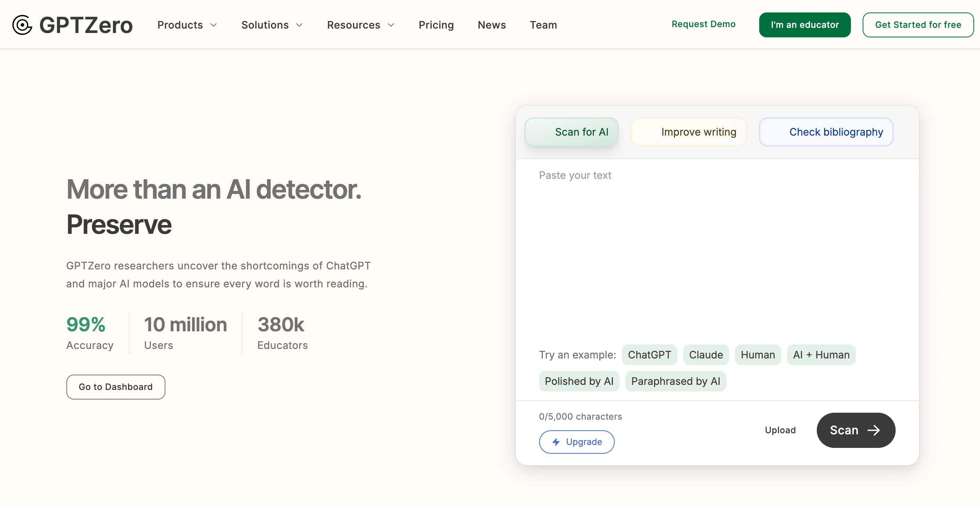Click the 'Try an example:' label

point(577,355)
